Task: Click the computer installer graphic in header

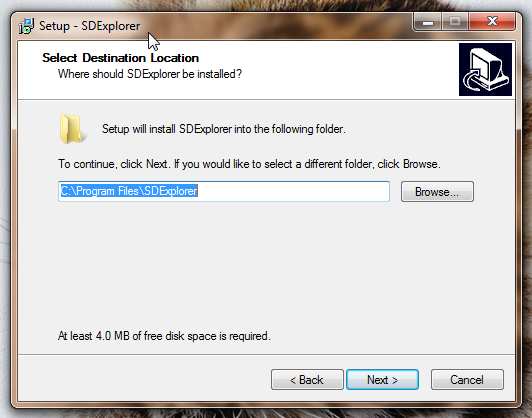Action: click(485, 70)
